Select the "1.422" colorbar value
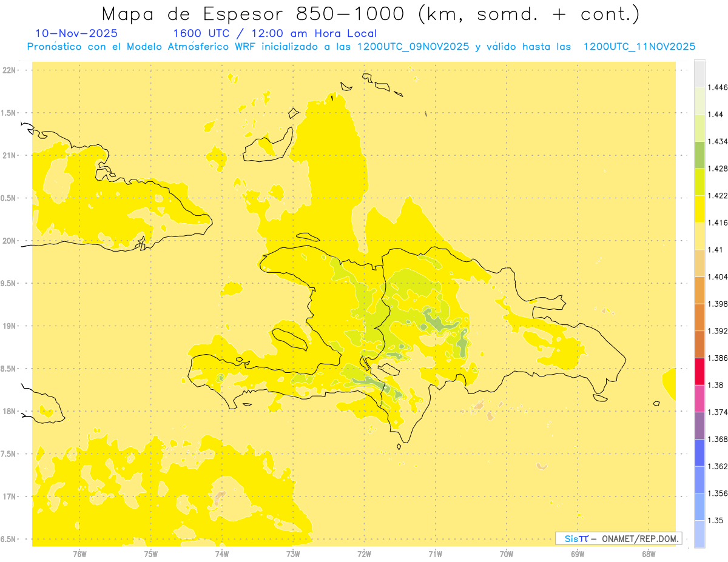 pos(718,196)
